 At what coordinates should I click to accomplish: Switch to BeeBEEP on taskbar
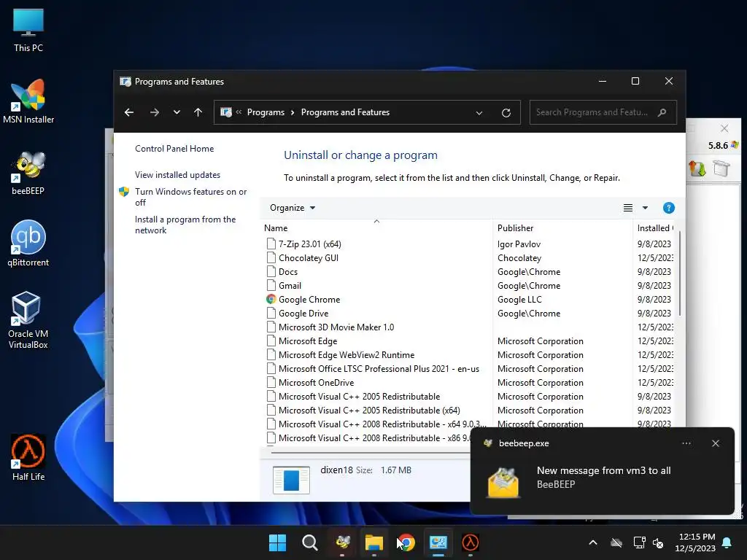[343, 542]
